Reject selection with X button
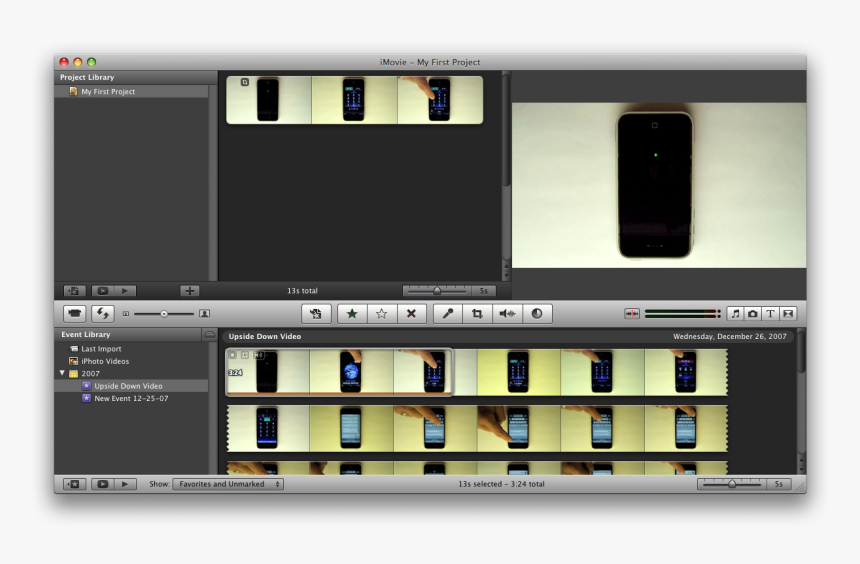Image resolution: width=860 pixels, height=564 pixels. point(411,314)
